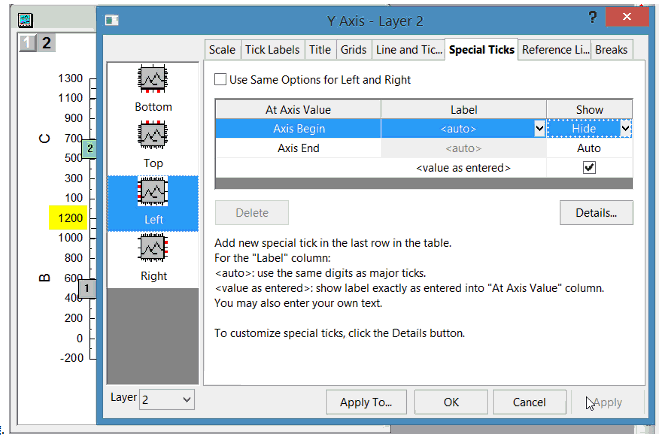The image size is (662, 437).
Task: Open the Axis Begin Label dropdown
Action: [539, 128]
